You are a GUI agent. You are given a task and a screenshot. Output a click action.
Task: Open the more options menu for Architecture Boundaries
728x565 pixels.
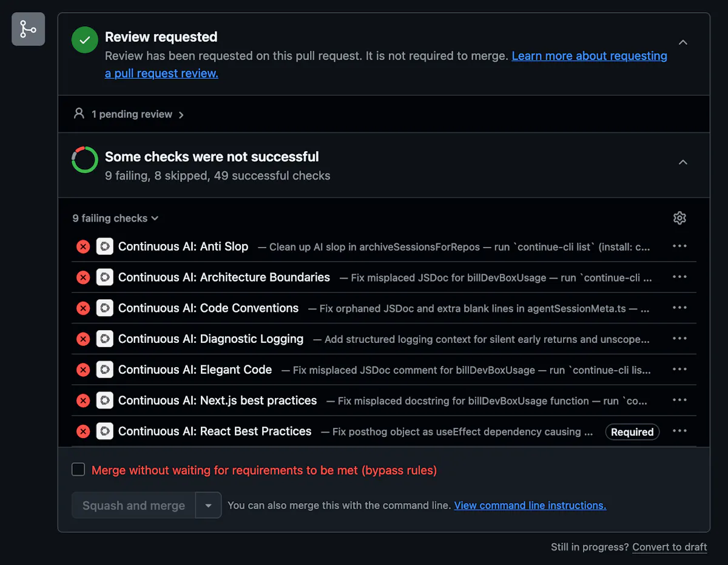pyautogui.click(x=679, y=277)
